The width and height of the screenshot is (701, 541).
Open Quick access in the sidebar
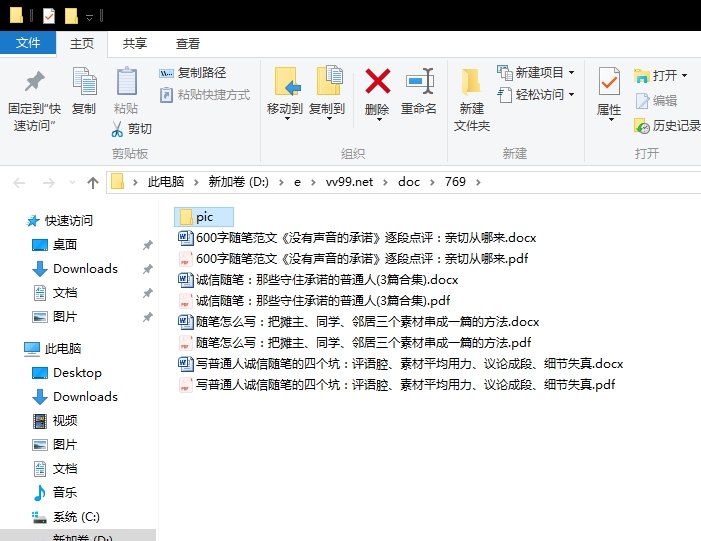(x=59, y=220)
